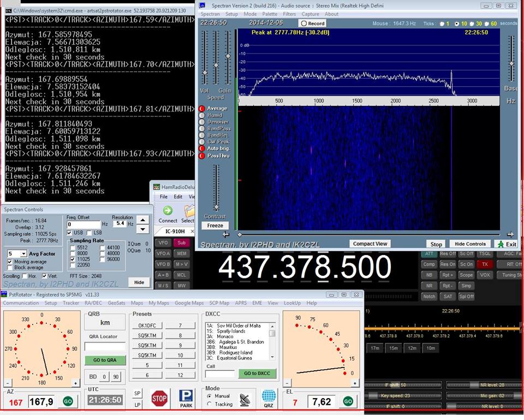Open the QRZ globe lookup icon
524x420 pixels.
(269, 397)
